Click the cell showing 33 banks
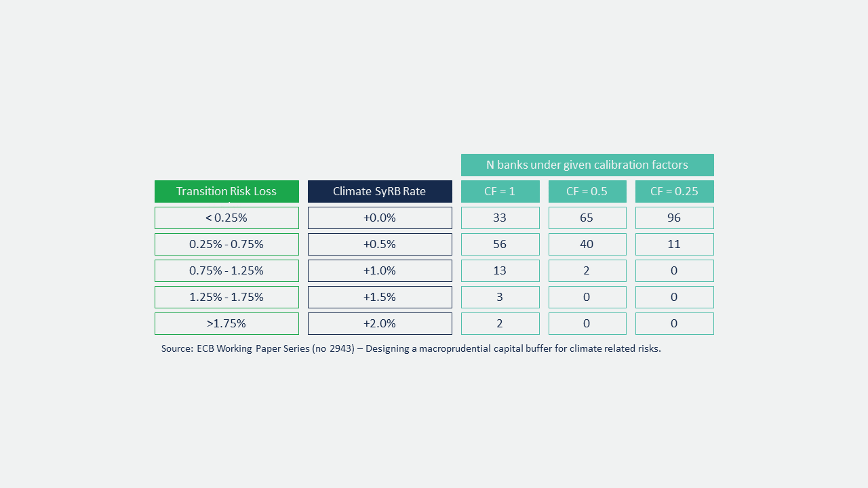 (x=500, y=218)
